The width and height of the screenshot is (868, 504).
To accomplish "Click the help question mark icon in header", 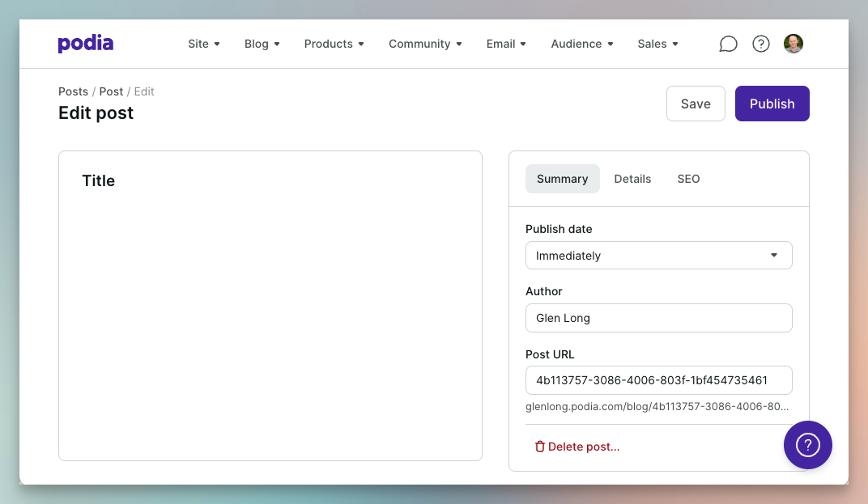I will [x=761, y=44].
